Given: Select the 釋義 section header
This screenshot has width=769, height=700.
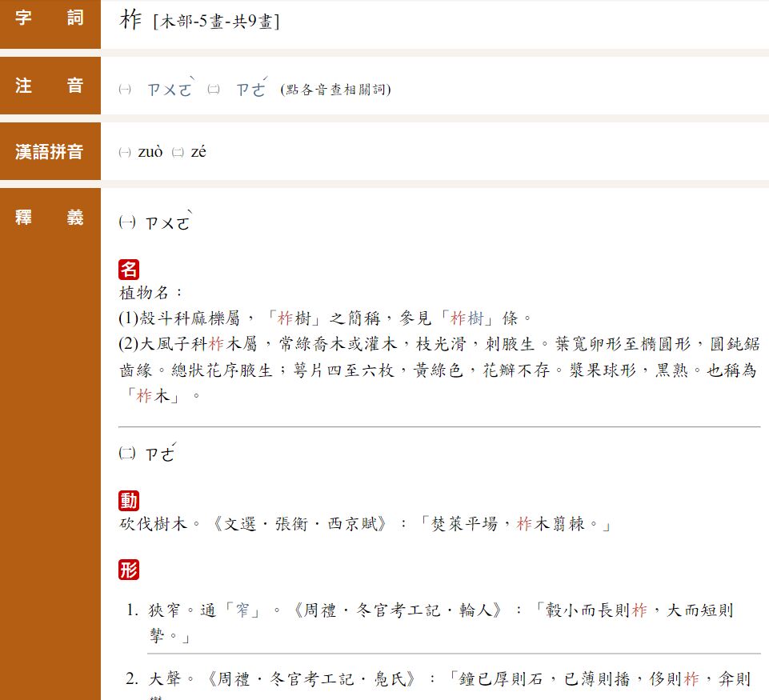Looking at the screenshot, I should 50,218.
